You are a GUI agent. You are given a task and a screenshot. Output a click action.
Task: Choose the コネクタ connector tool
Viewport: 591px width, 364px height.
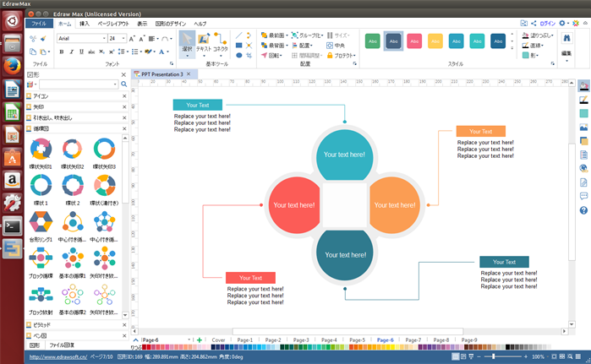coord(221,43)
